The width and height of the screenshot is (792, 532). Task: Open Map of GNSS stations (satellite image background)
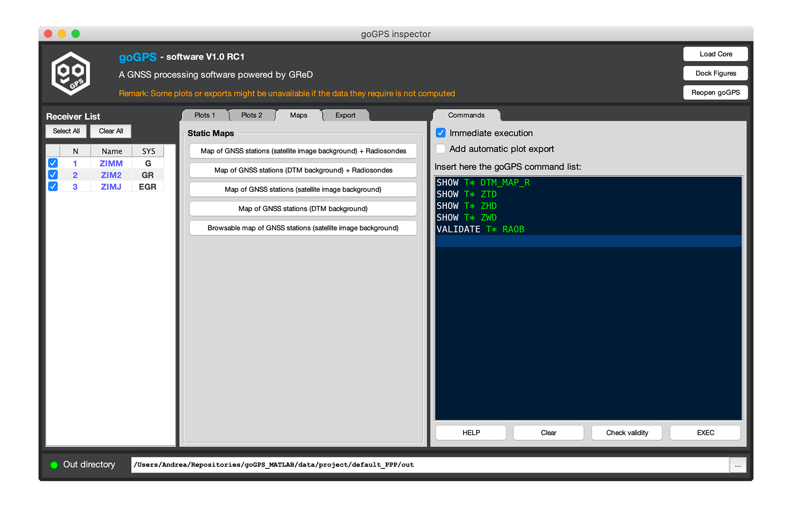click(x=303, y=189)
